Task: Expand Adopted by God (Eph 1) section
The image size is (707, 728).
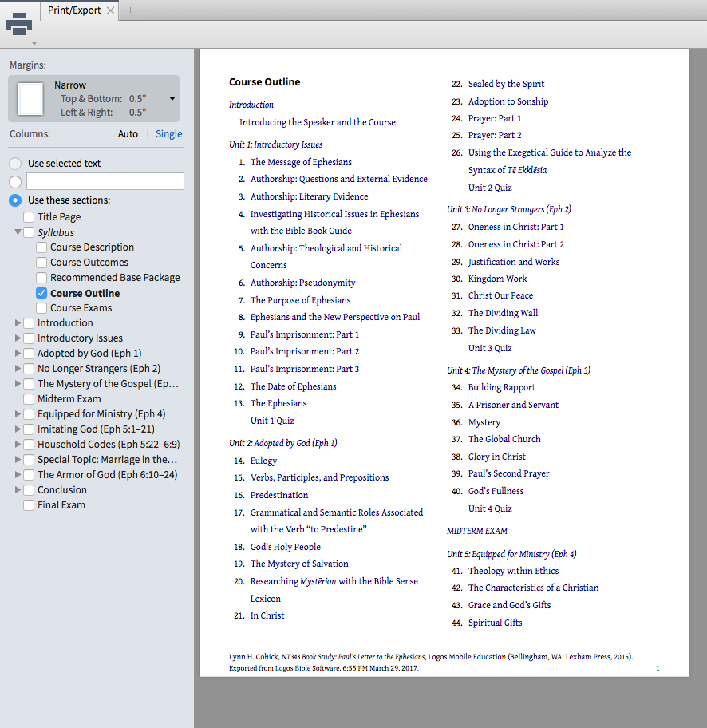Action: tap(18, 353)
